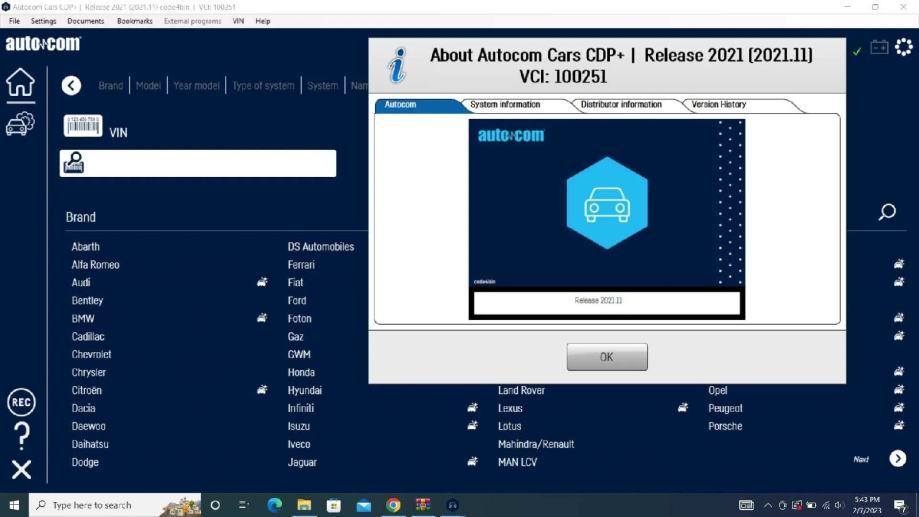
Task: Open the search magnifier on right
Action: 887,212
